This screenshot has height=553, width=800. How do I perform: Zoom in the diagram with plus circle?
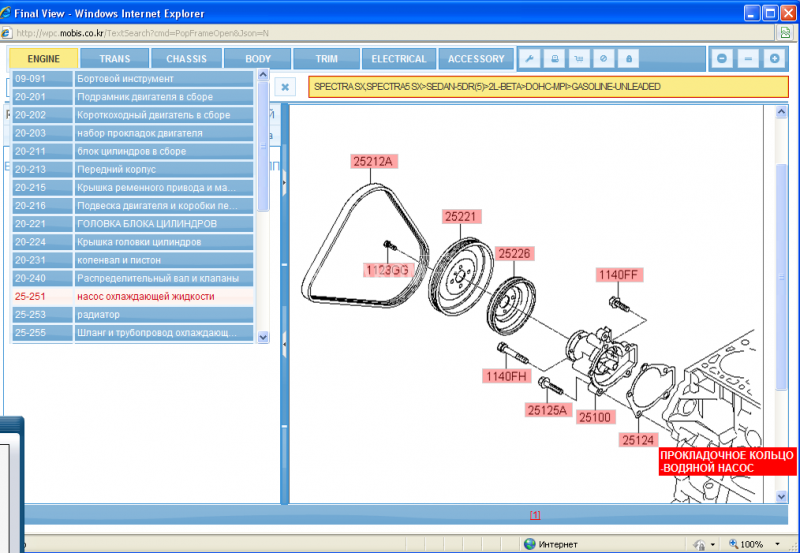773,59
